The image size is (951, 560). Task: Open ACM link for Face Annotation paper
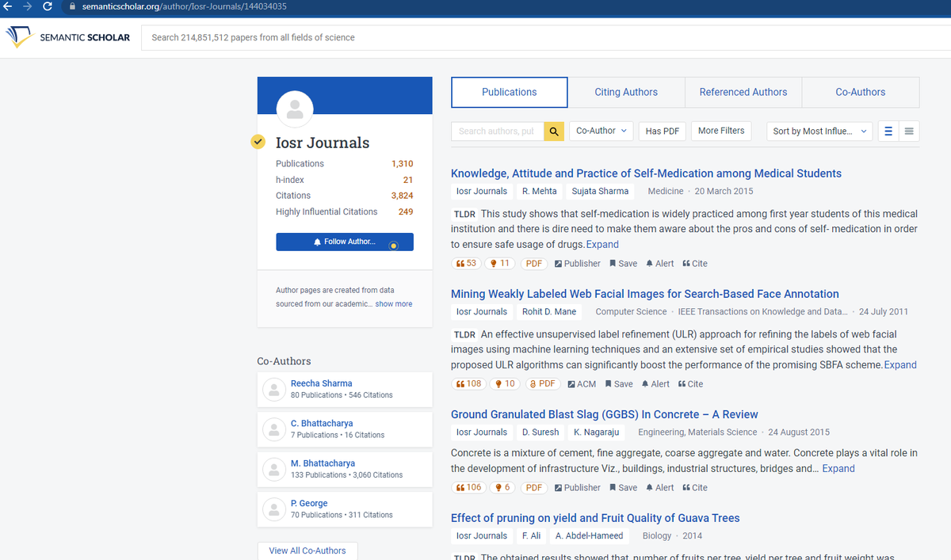582,384
